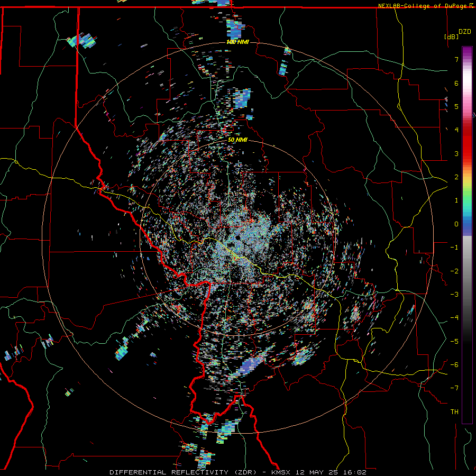This screenshot has height=476, width=476.
Task: Click the -3 value on color scale
Action: click(x=454, y=294)
